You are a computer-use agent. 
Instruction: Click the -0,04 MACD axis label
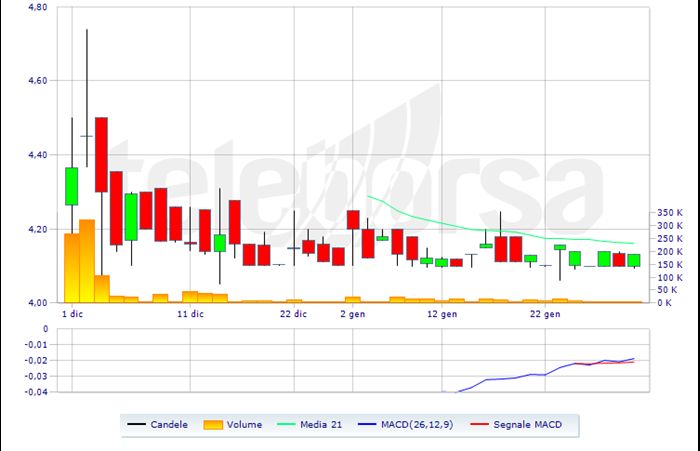coord(35,392)
